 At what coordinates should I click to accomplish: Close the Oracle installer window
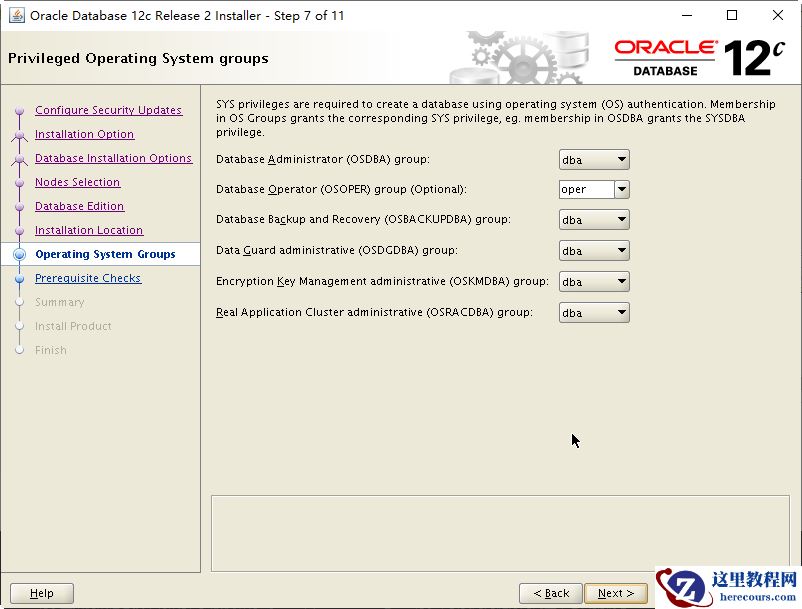tap(777, 15)
